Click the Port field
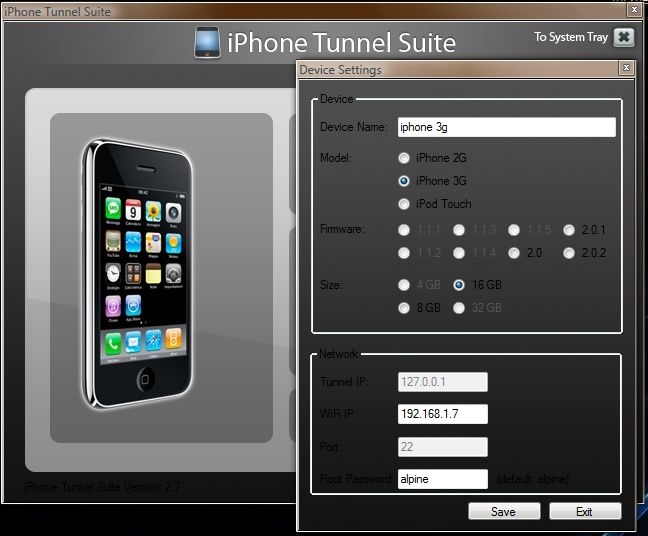 pos(443,447)
